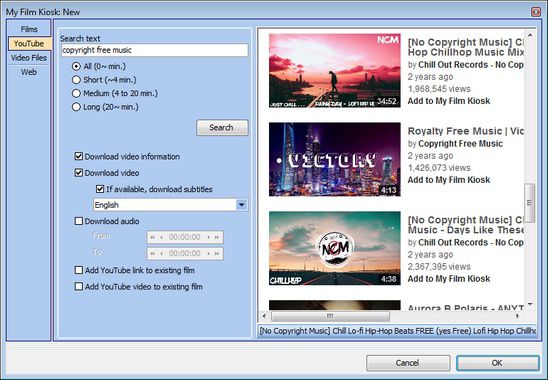The image size is (548, 380).
Task: Click To field's skip-to-start arrow
Action: point(152,253)
